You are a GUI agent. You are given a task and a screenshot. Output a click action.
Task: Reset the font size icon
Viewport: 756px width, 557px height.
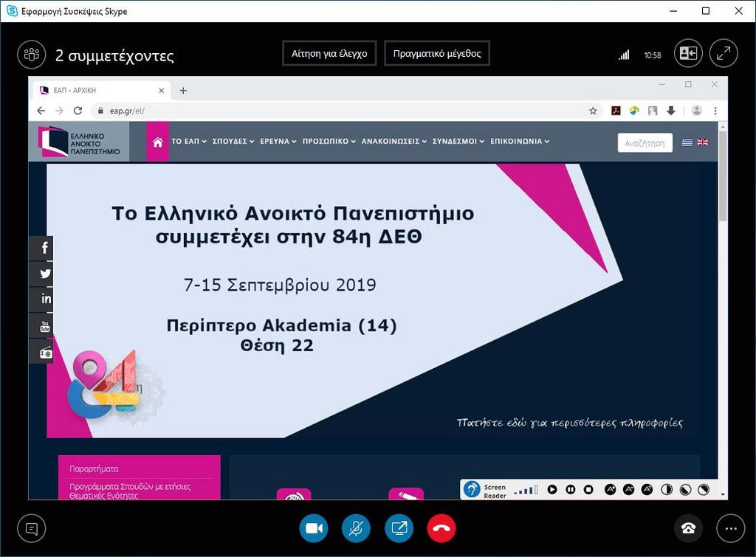pyautogui.click(x=647, y=490)
